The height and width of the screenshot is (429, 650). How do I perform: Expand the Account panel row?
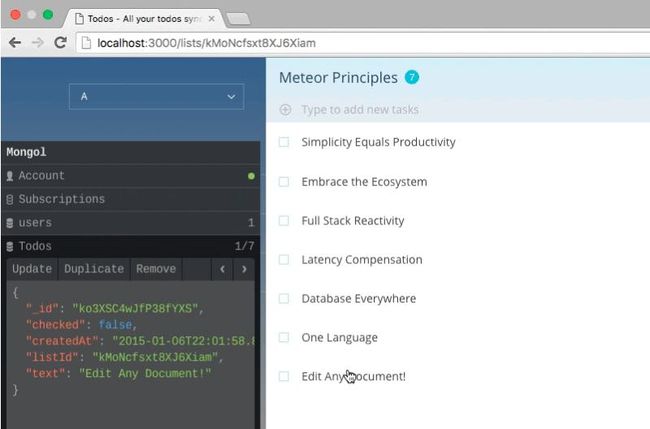131,176
